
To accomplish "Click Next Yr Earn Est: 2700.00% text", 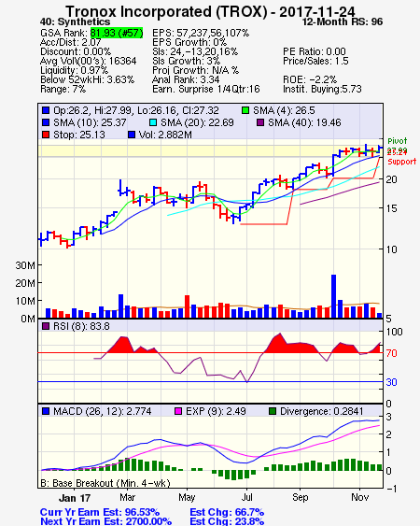I will [x=105, y=521].
